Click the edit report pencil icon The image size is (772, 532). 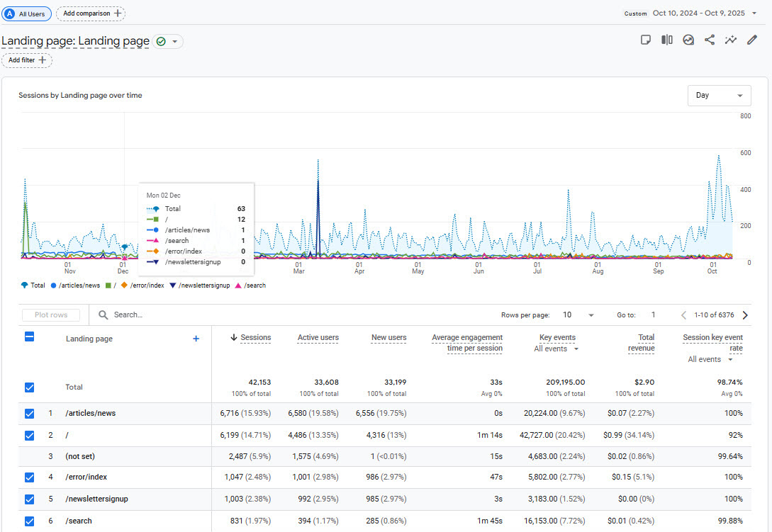pyautogui.click(x=752, y=40)
